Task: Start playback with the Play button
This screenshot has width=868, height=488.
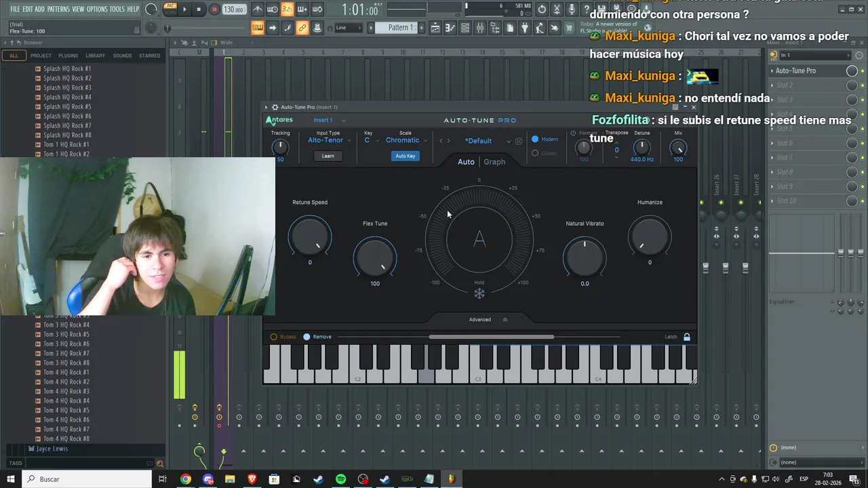Action: (184, 9)
